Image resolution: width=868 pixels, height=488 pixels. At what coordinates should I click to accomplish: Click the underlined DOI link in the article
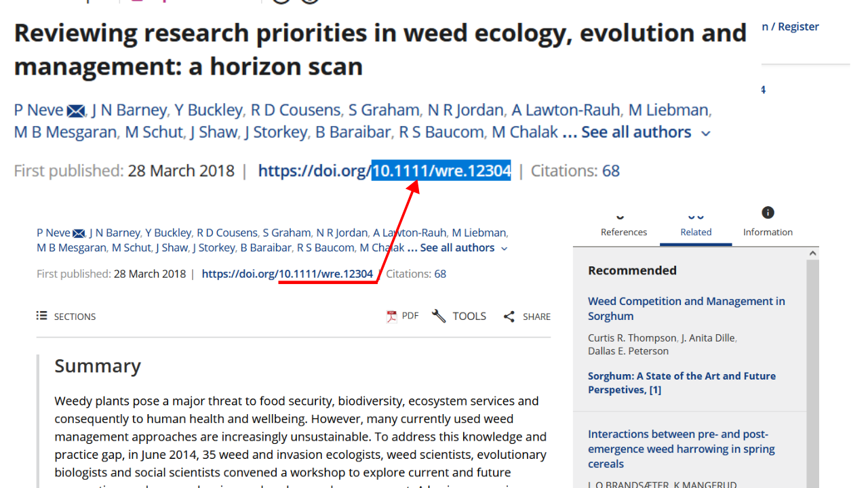point(288,274)
